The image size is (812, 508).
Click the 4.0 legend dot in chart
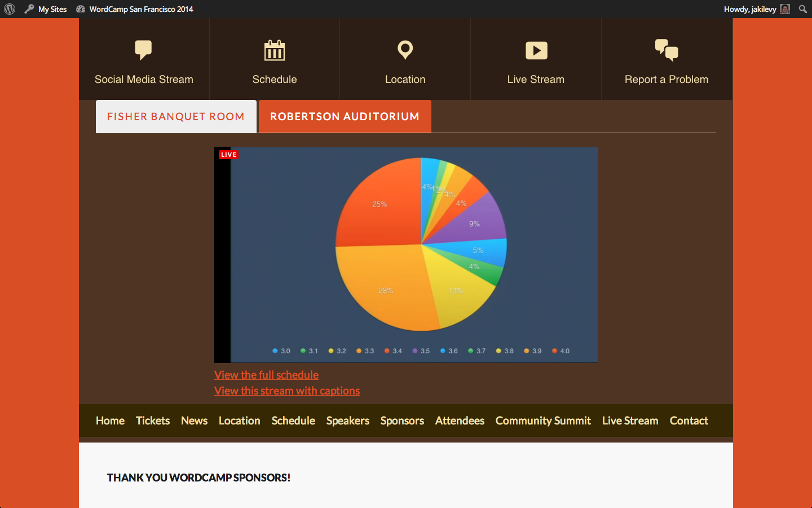click(x=555, y=351)
